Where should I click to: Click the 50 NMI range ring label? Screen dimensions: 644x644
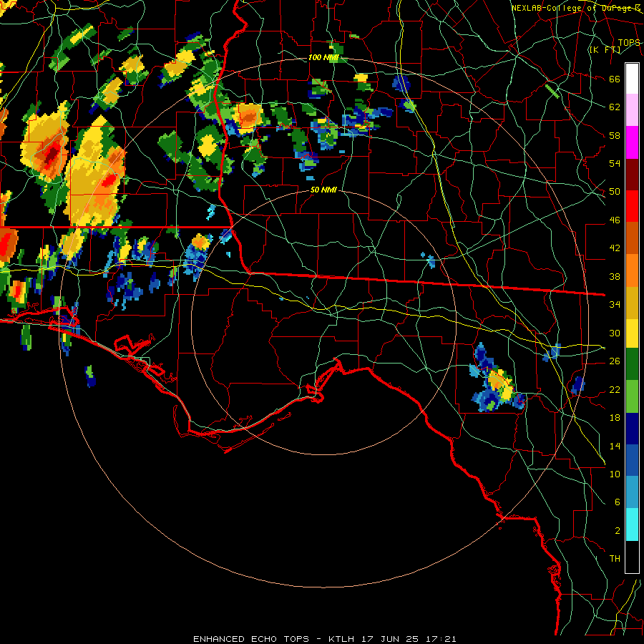323,190
